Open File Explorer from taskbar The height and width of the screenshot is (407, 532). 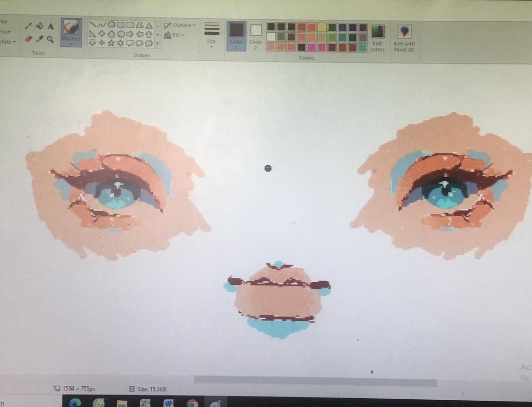pos(122,403)
